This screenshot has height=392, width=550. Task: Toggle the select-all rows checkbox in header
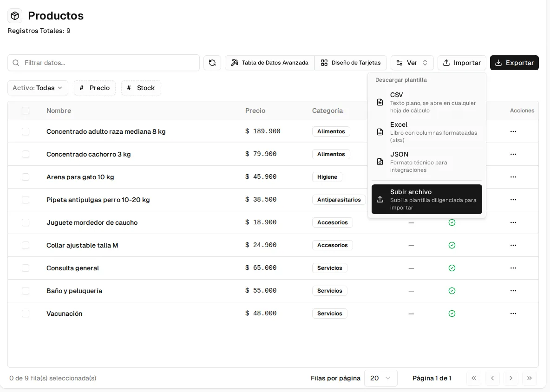coord(26,111)
